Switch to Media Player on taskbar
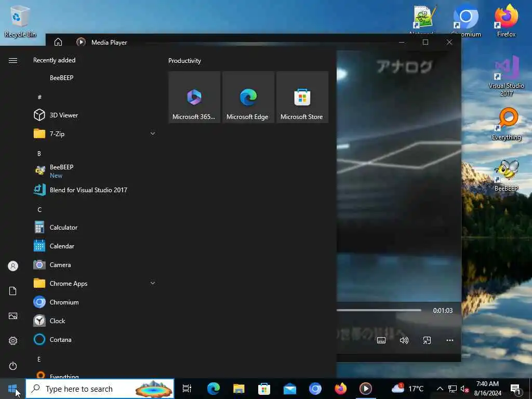The width and height of the screenshot is (532, 399). [365, 389]
